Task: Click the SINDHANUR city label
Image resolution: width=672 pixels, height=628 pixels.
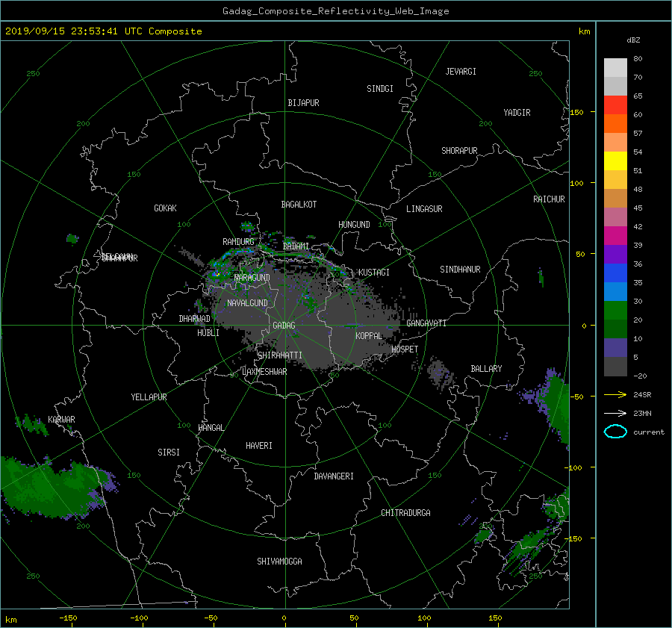Action: (x=460, y=270)
